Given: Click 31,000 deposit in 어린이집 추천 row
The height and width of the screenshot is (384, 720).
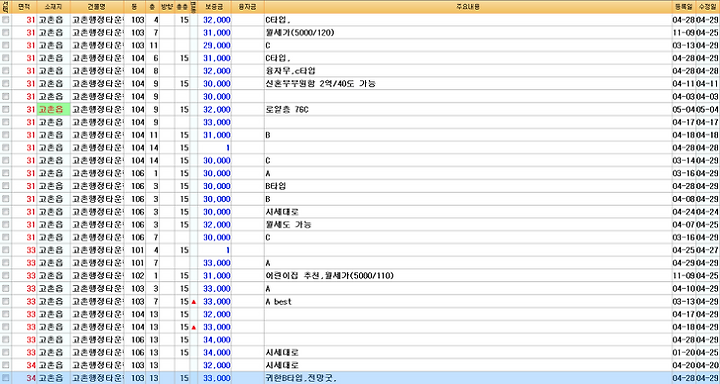Looking at the screenshot, I should point(217,276).
